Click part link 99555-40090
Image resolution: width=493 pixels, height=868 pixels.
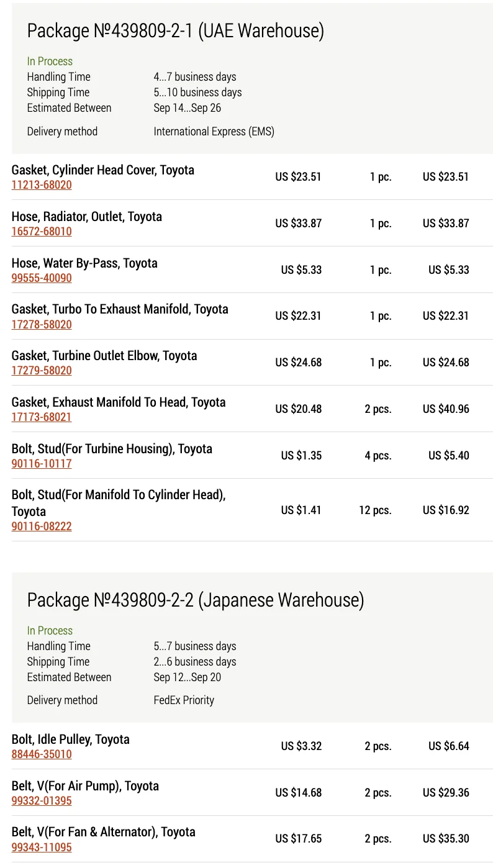42,278
